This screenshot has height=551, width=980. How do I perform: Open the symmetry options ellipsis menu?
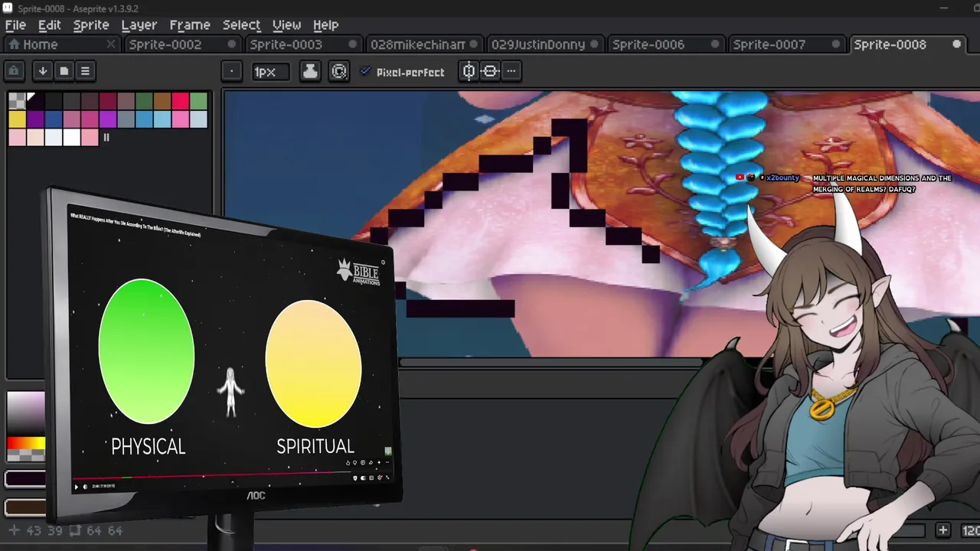511,71
